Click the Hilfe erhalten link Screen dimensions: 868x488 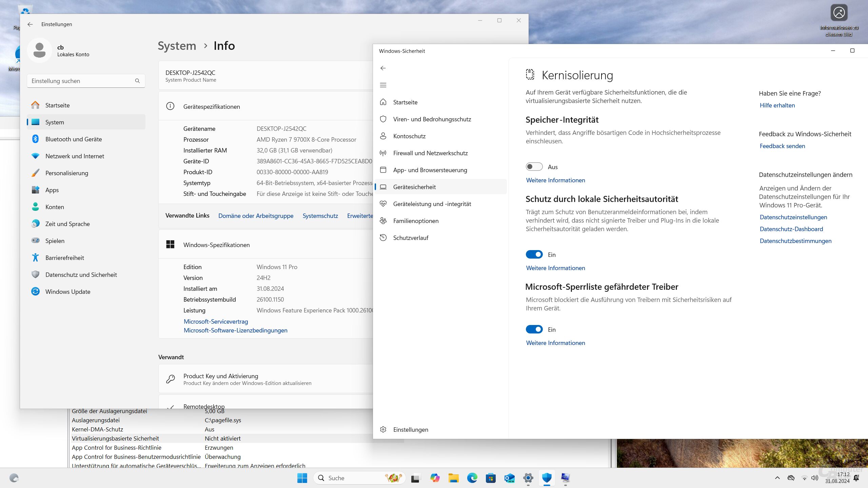pos(777,105)
